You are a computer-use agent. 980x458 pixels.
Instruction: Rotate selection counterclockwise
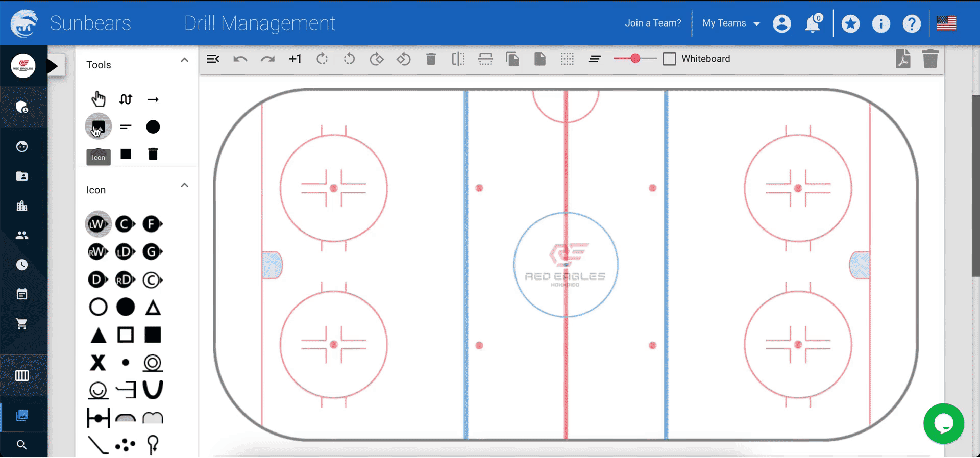pyautogui.click(x=349, y=59)
